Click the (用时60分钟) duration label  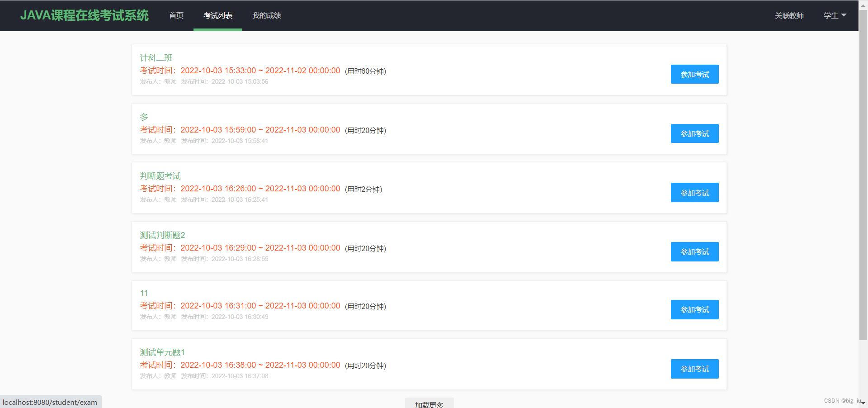click(365, 71)
